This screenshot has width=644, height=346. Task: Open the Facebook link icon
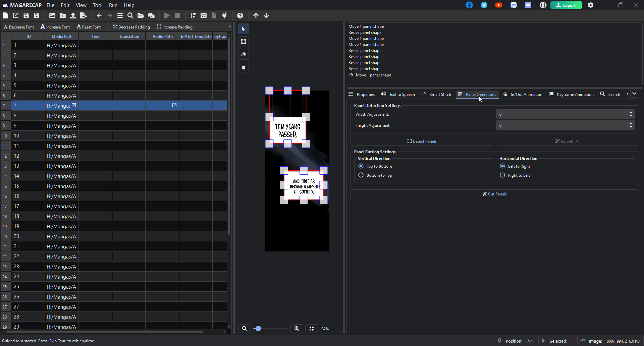click(x=469, y=5)
